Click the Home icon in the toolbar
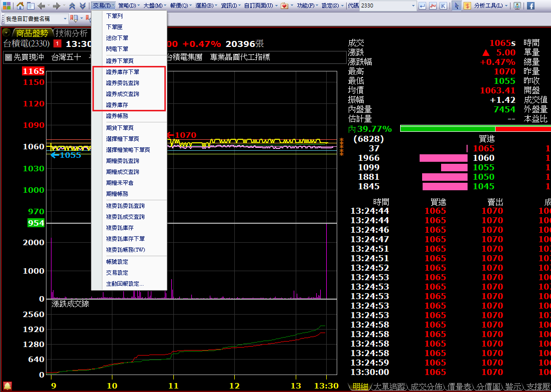The image size is (551, 392). pos(20,5)
